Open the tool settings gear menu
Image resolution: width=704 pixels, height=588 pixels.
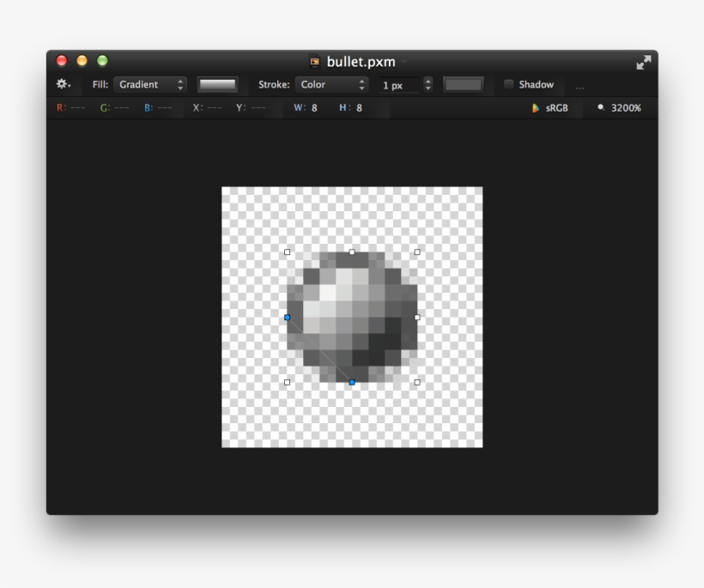(x=60, y=85)
